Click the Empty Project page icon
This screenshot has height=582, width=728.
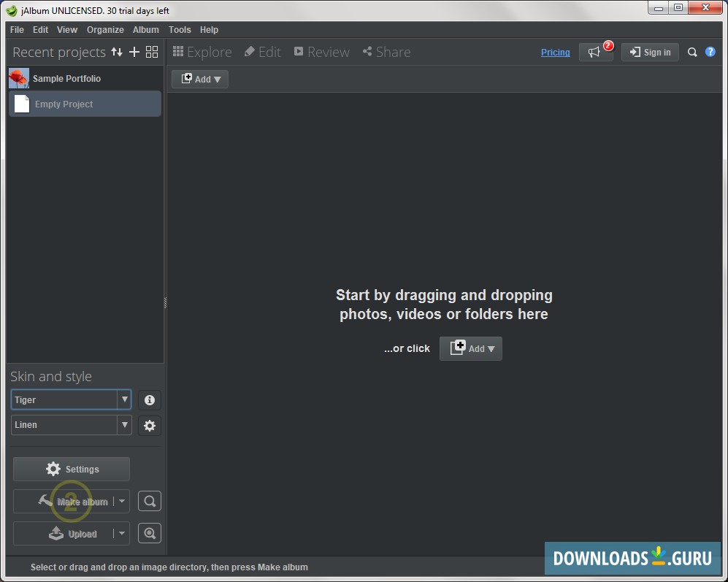point(22,104)
